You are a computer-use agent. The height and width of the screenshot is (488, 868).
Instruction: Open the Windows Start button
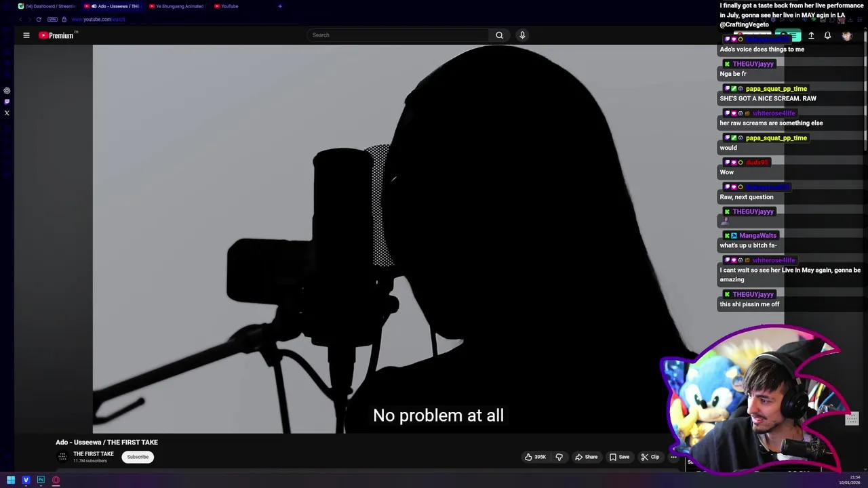point(11,480)
